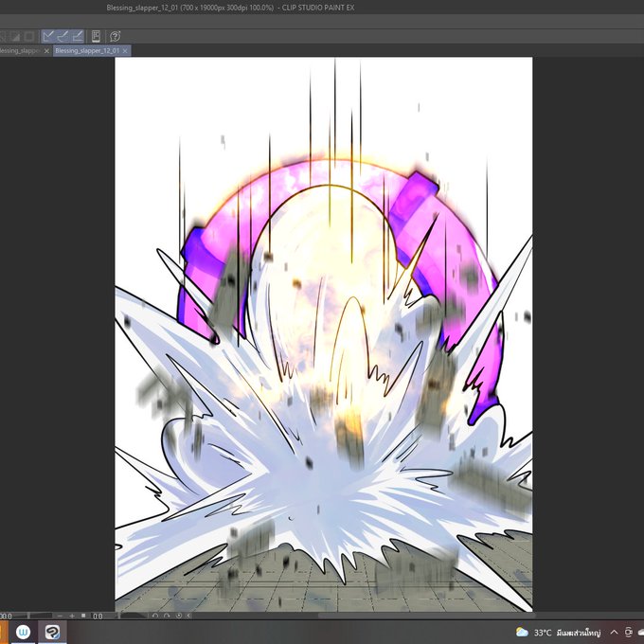Reset canvas rotation circle icon

179,616
